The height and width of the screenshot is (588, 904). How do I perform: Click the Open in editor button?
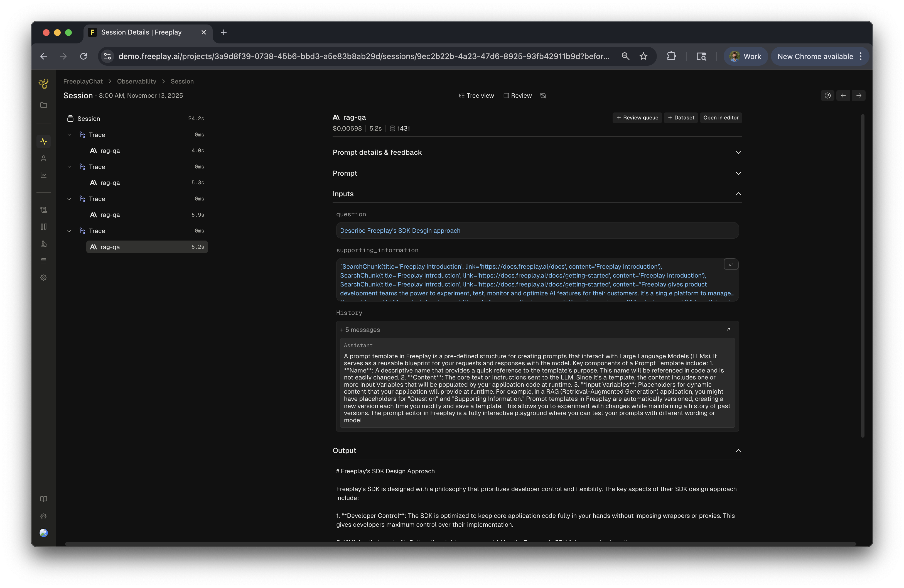pyautogui.click(x=721, y=118)
